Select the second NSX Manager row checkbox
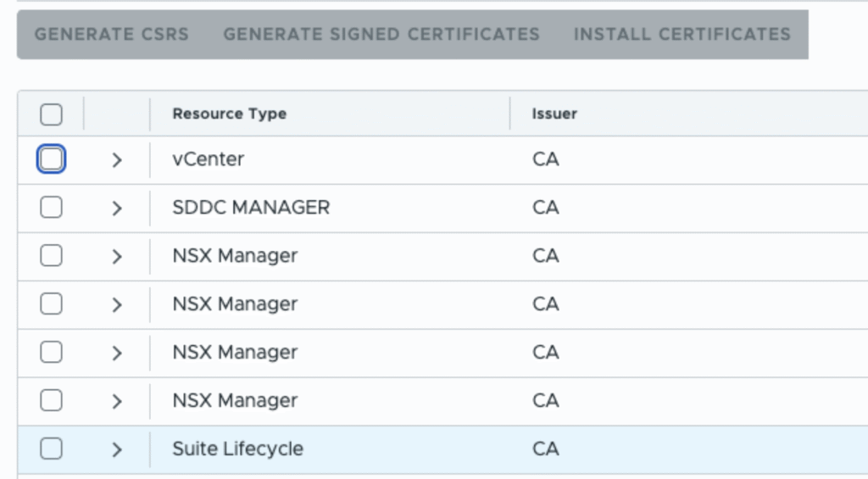This screenshot has height=479, width=868. pyautogui.click(x=51, y=304)
